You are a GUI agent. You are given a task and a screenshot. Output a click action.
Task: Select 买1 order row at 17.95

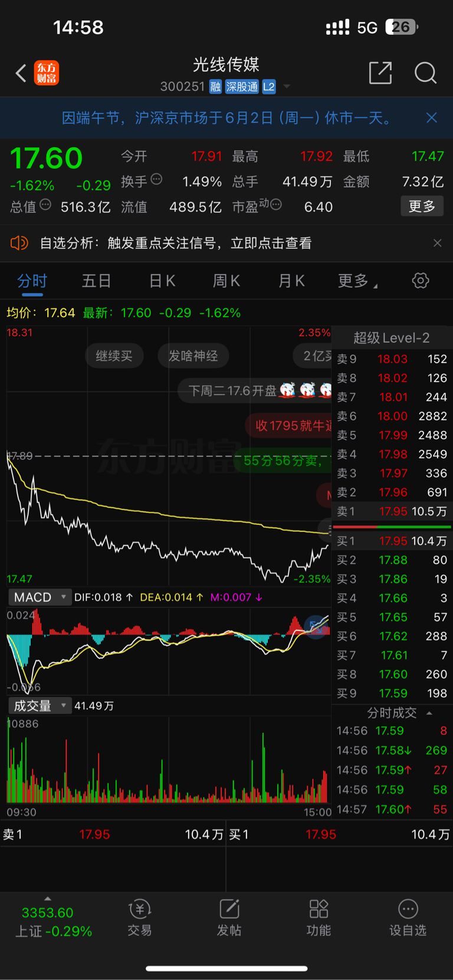pos(392,541)
